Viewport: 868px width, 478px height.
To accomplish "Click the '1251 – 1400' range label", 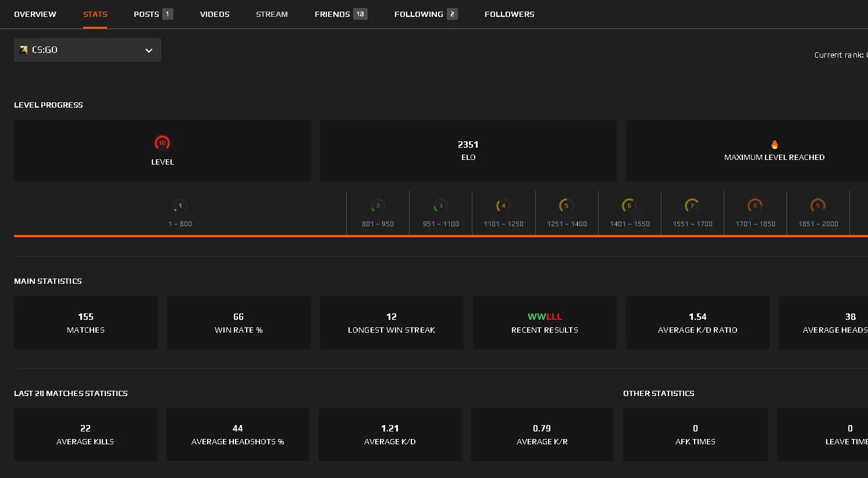I will (566, 224).
